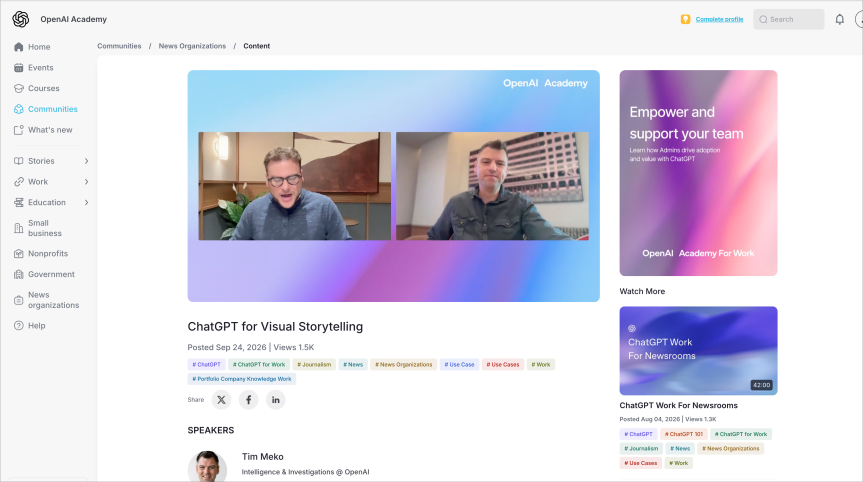Open the ChatGPT Work For Newsrooms thumbnail

698,350
